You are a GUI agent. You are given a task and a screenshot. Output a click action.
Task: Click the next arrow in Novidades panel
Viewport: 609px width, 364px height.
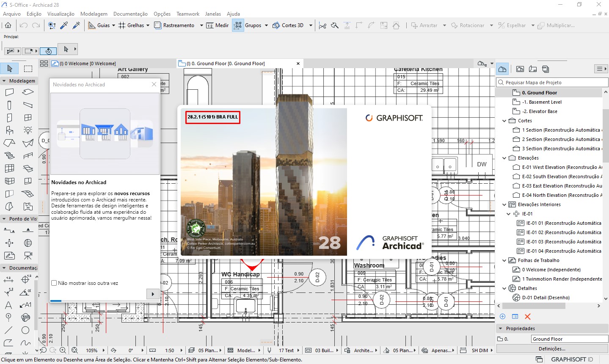[152, 294]
